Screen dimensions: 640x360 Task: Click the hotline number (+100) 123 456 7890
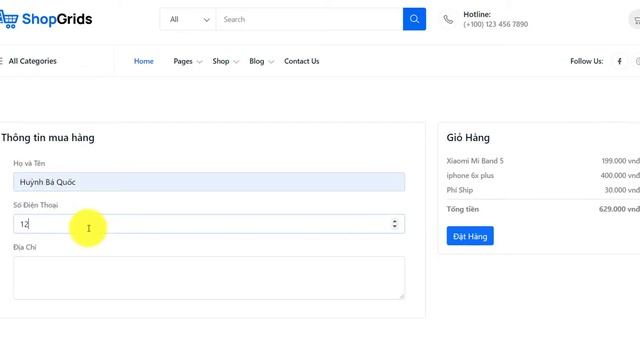pos(496,24)
